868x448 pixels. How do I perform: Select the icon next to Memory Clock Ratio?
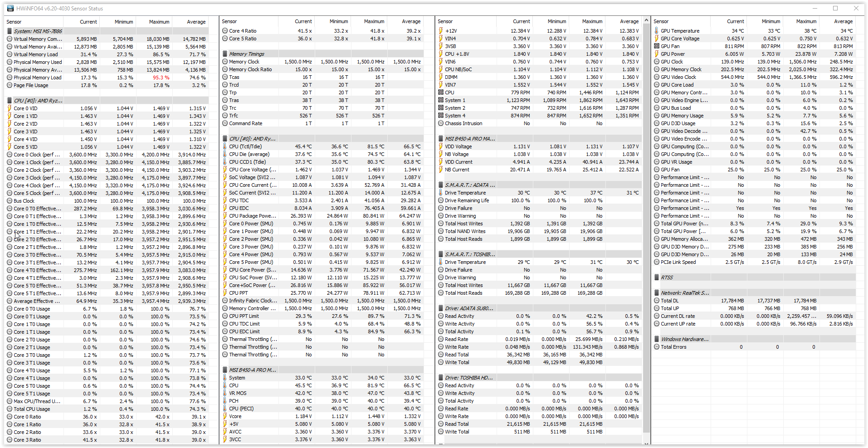(225, 69)
